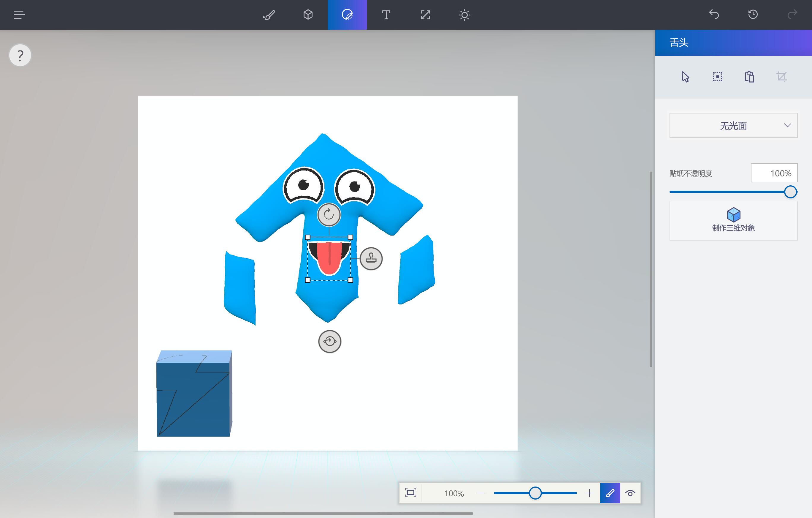This screenshot has width=812, height=518.
Task: Toggle the brush edit-mode button
Action: click(x=610, y=493)
